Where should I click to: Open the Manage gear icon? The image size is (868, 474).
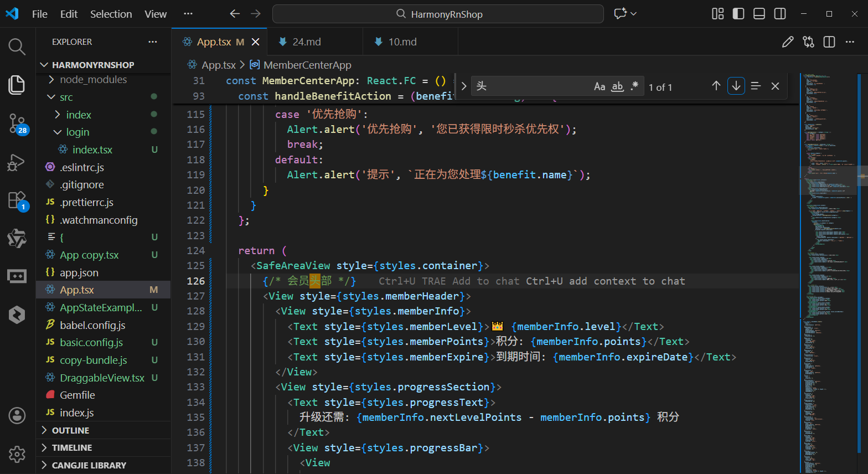coord(17,454)
